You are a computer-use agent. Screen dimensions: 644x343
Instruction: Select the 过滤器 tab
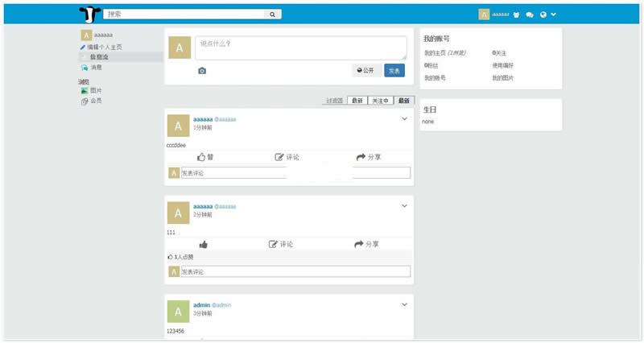(334, 101)
